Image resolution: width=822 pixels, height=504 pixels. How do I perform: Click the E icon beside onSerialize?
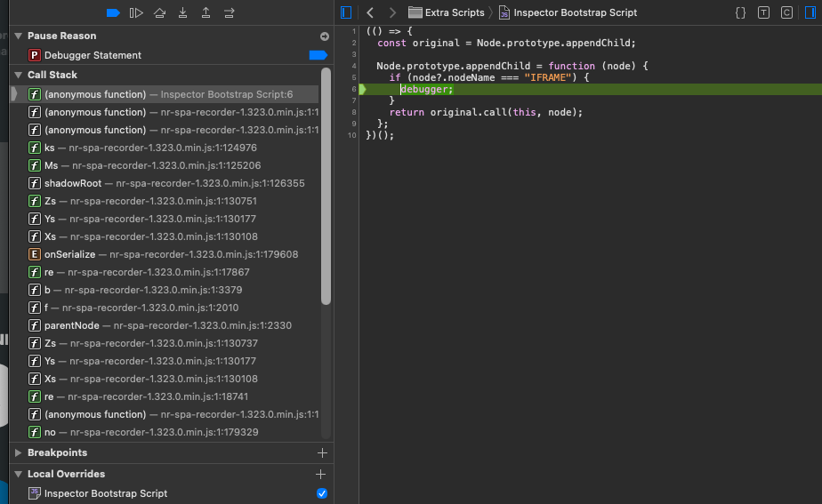click(34, 254)
